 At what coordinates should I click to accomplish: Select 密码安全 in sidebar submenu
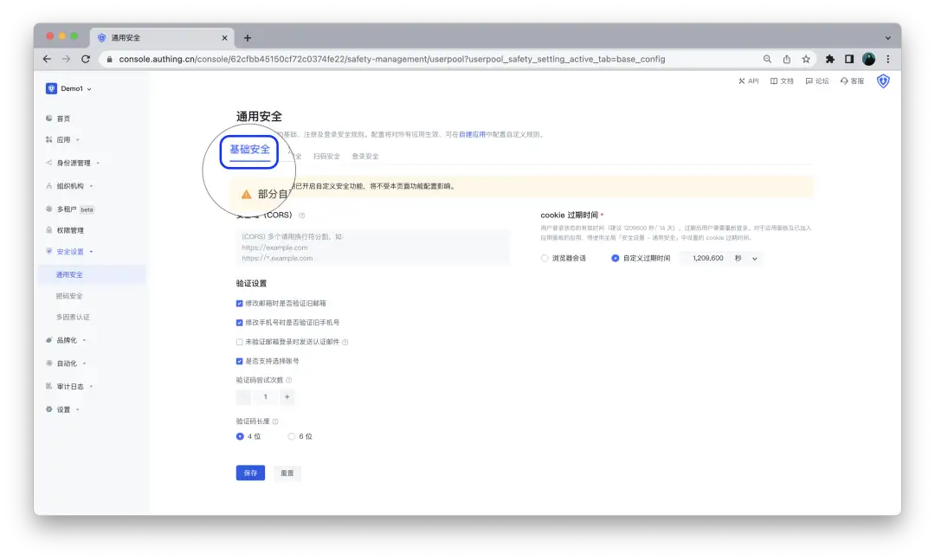(x=69, y=296)
